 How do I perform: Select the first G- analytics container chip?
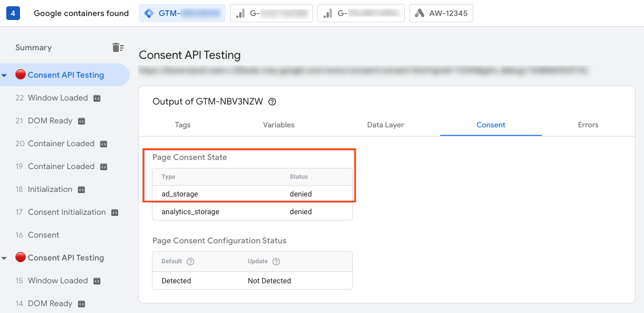[272, 13]
